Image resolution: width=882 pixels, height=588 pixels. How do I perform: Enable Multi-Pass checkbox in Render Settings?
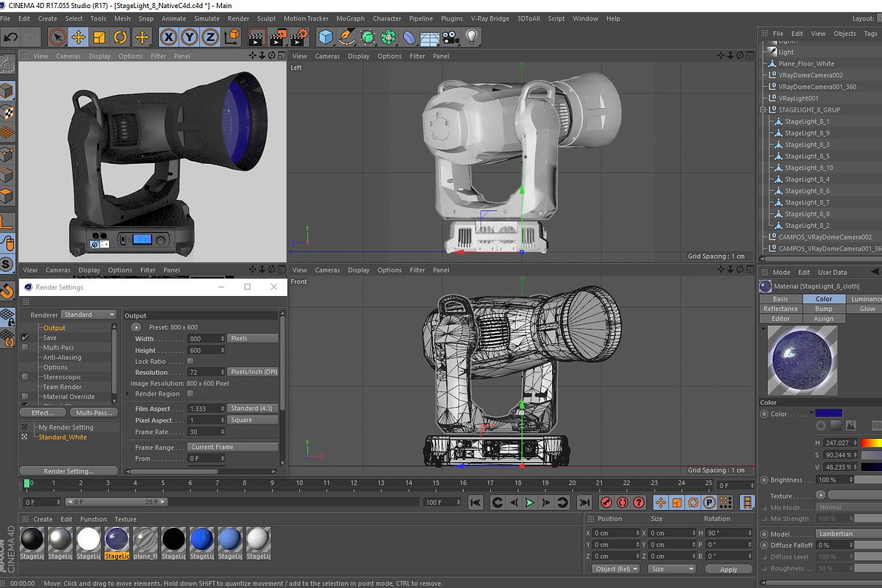click(x=25, y=347)
